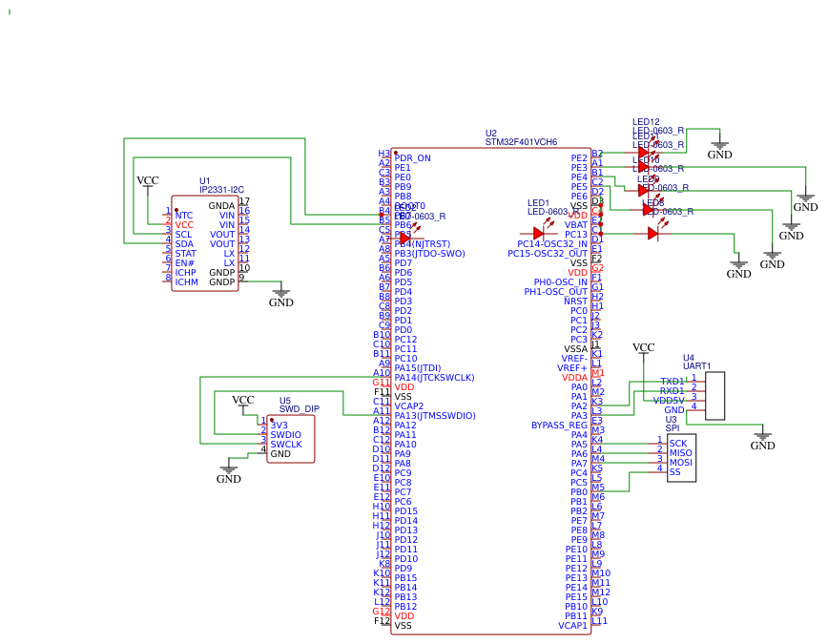Pick the UART1 connector body rectangle
The width and height of the screenshot is (828, 644).
coord(715,396)
